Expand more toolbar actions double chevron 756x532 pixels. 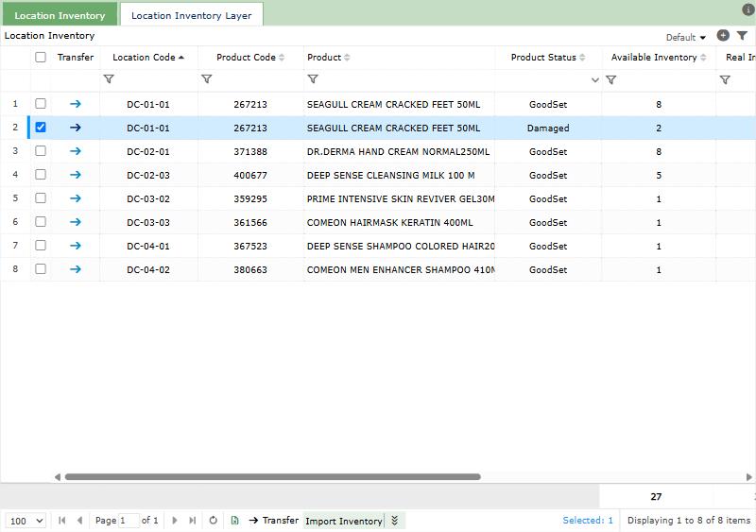pyautogui.click(x=395, y=521)
